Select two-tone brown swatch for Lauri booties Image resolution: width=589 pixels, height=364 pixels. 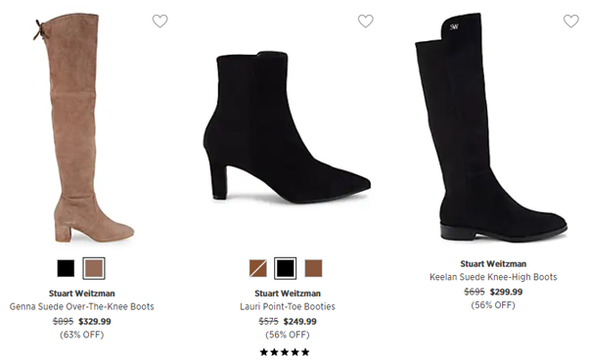coord(258,268)
